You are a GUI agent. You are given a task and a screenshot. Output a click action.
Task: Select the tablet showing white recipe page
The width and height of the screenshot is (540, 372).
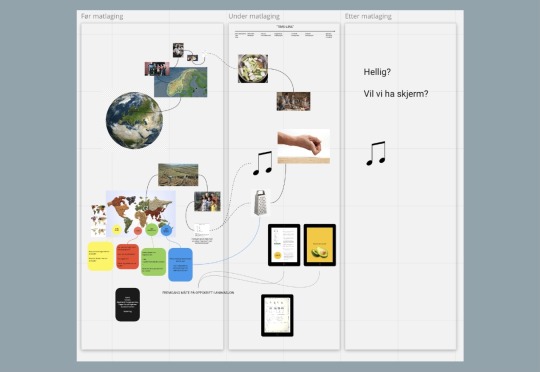point(284,245)
